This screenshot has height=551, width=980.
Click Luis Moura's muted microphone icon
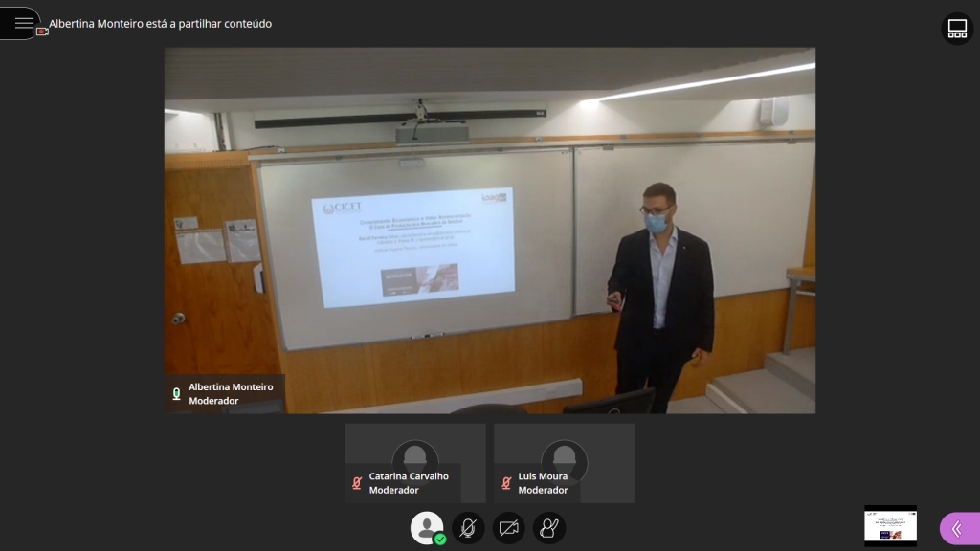[506, 483]
